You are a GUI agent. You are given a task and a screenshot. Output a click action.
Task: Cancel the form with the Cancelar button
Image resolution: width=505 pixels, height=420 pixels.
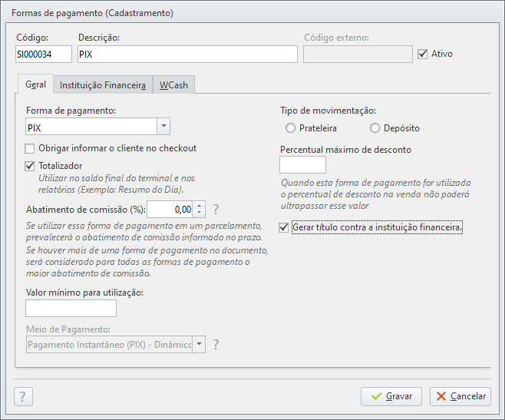(460, 396)
